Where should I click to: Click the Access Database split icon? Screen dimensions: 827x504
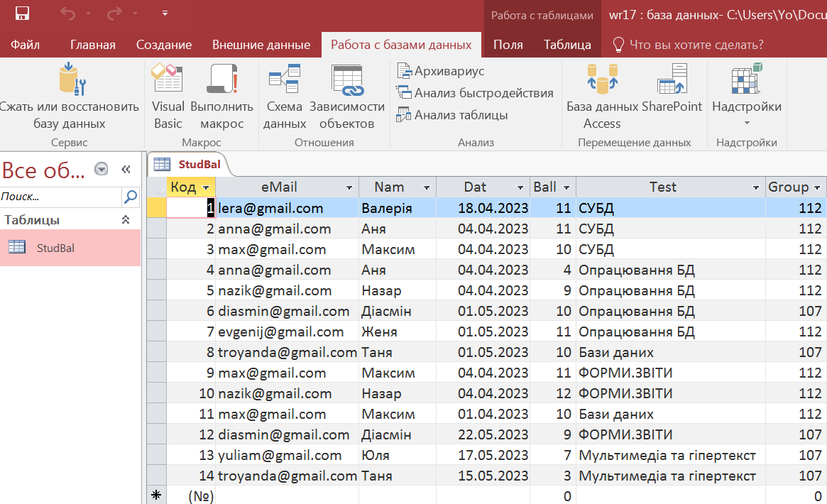[602, 80]
